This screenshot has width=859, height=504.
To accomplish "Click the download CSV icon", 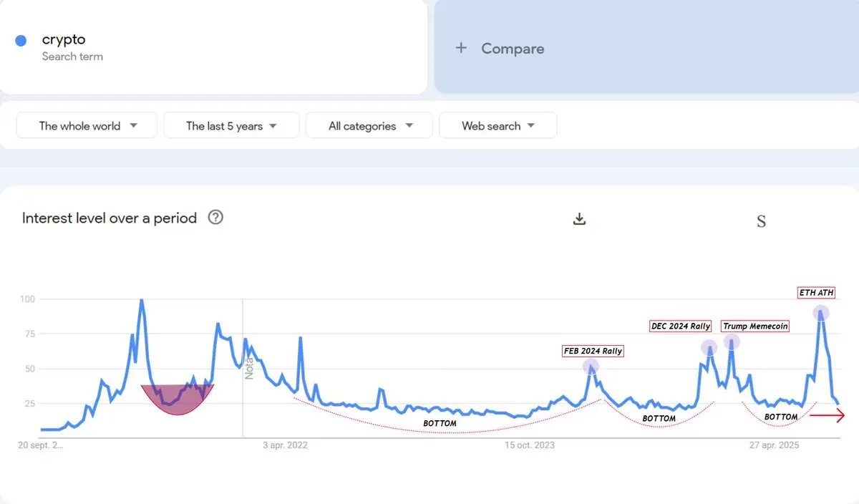I will [x=580, y=219].
